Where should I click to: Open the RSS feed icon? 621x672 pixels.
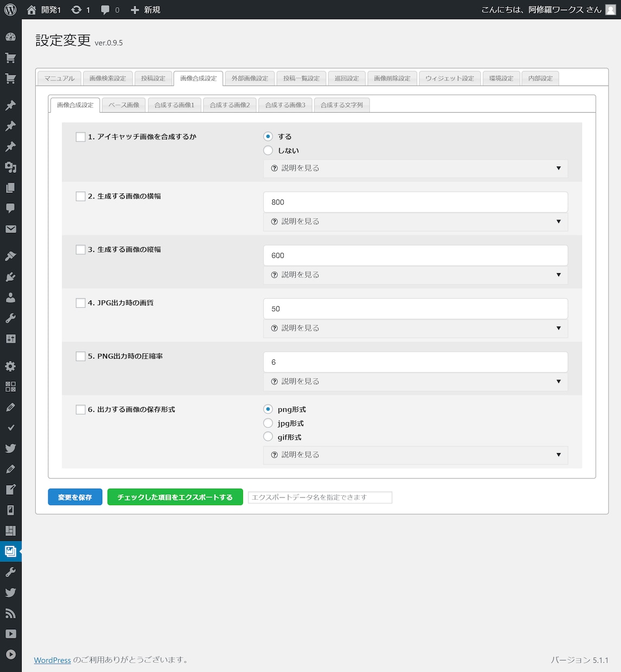click(x=10, y=613)
